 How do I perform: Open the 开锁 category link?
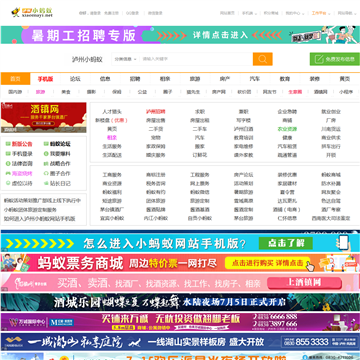tap(331, 155)
